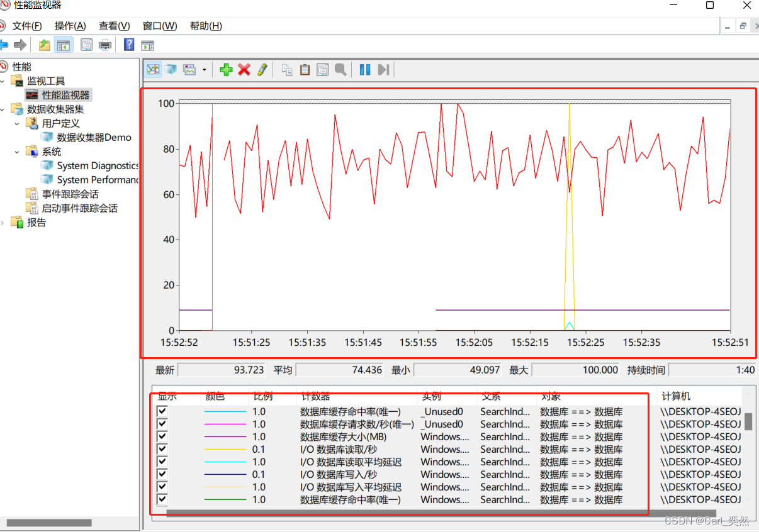Collapse the 系统 tree node

[x=18, y=152]
